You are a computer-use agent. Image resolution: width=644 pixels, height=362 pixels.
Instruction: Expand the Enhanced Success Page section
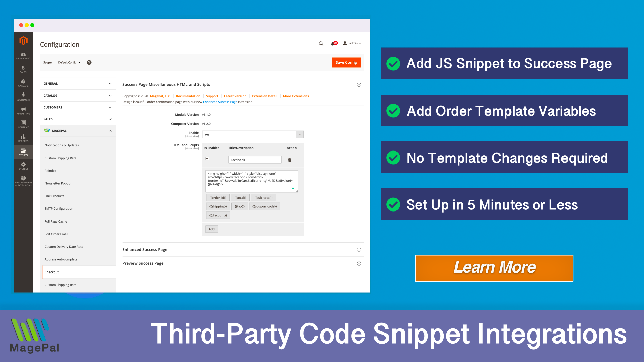(358, 250)
